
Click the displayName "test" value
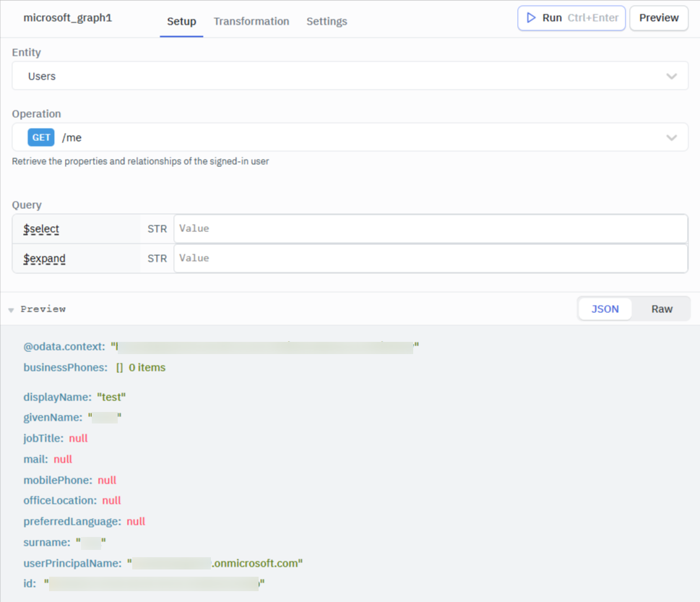tap(111, 397)
